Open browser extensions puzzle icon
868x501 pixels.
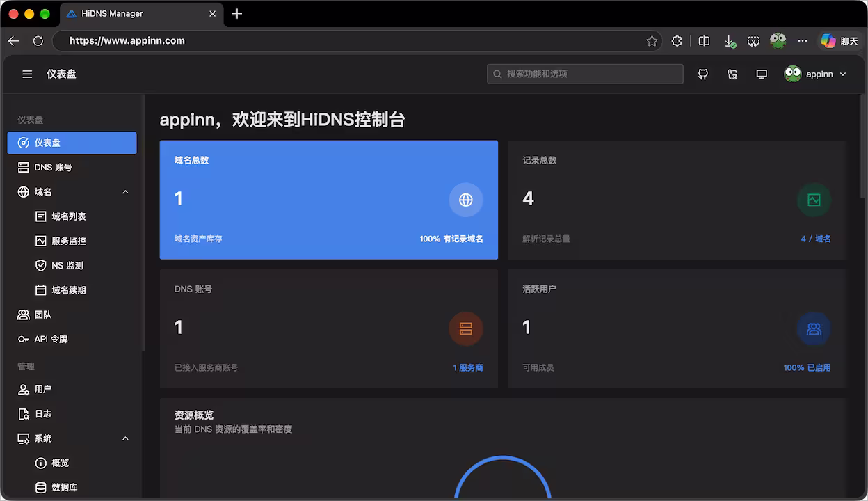click(x=677, y=41)
